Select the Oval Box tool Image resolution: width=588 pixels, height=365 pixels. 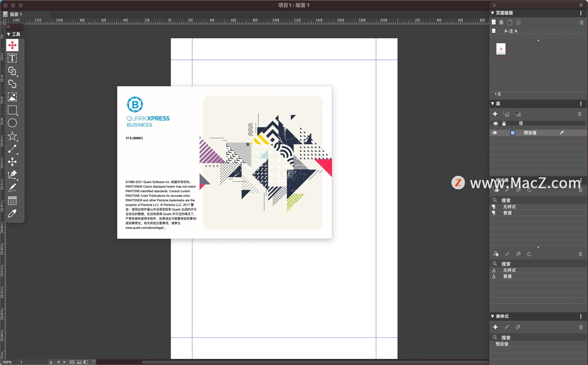12,123
